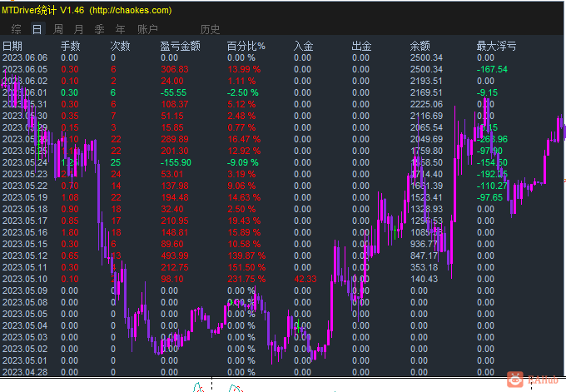Select the 2023.06.05 date row

coord(25,69)
